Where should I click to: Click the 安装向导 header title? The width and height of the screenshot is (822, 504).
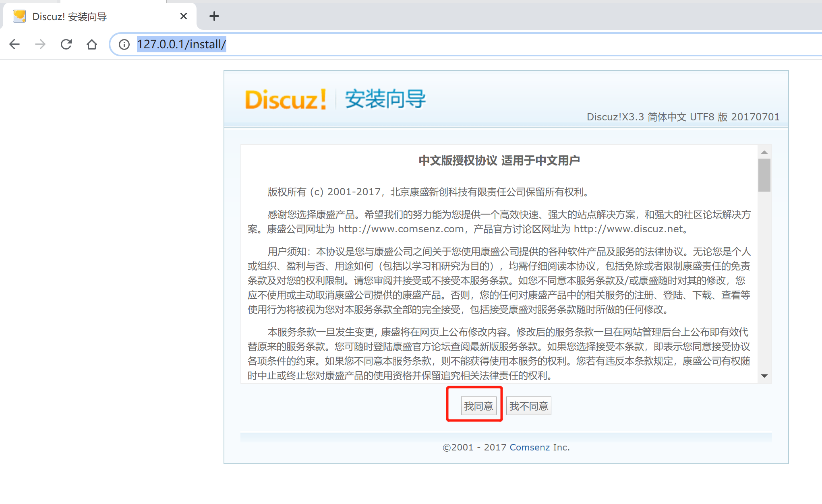[385, 99]
